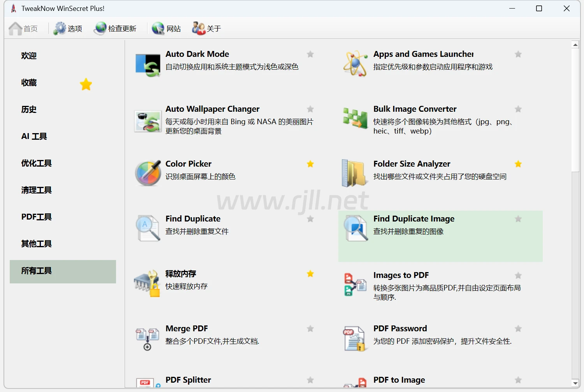The width and height of the screenshot is (584, 392).
Task: Click the Auto Wallpaper Changer title
Action: pyautogui.click(x=212, y=109)
